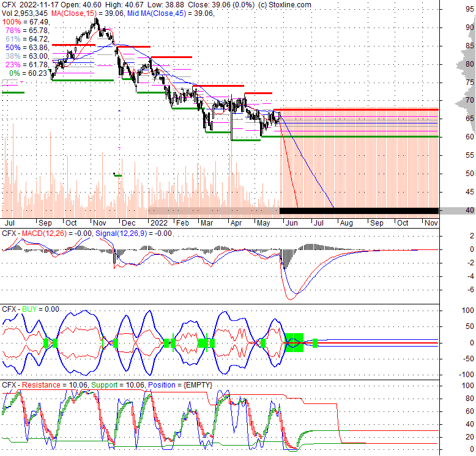Image resolution: width=476 pixels, height=456 pixels.
Task: Click the 'Dec' label on the time axis
Action: pos(128,223)
